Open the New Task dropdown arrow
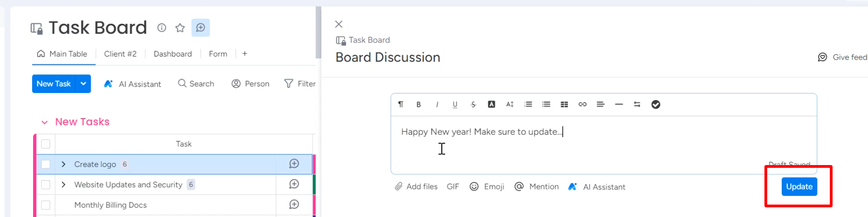This screenshot has width=868, height=217. tap(83, 84)
